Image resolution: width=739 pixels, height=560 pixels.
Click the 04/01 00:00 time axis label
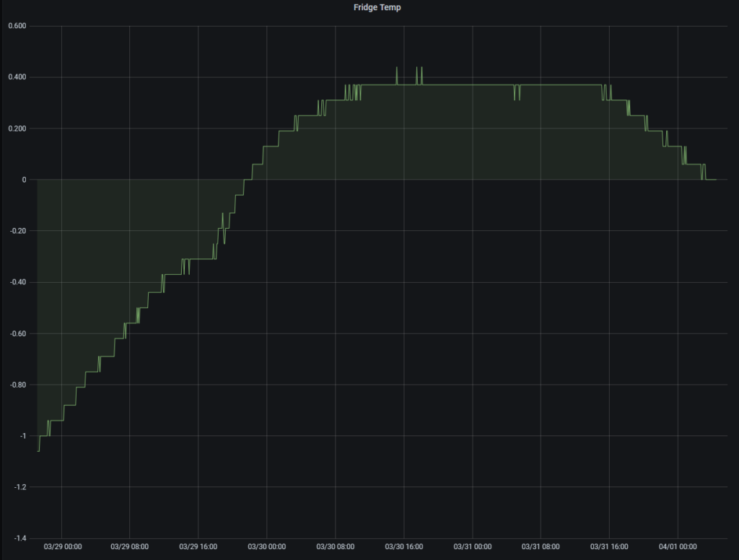[678, 546]
